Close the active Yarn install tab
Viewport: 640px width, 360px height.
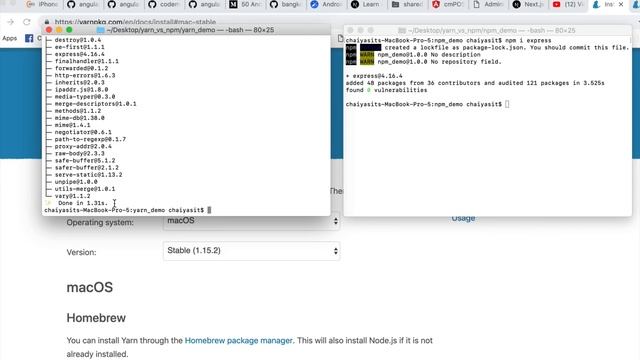(x=621, y=4)
